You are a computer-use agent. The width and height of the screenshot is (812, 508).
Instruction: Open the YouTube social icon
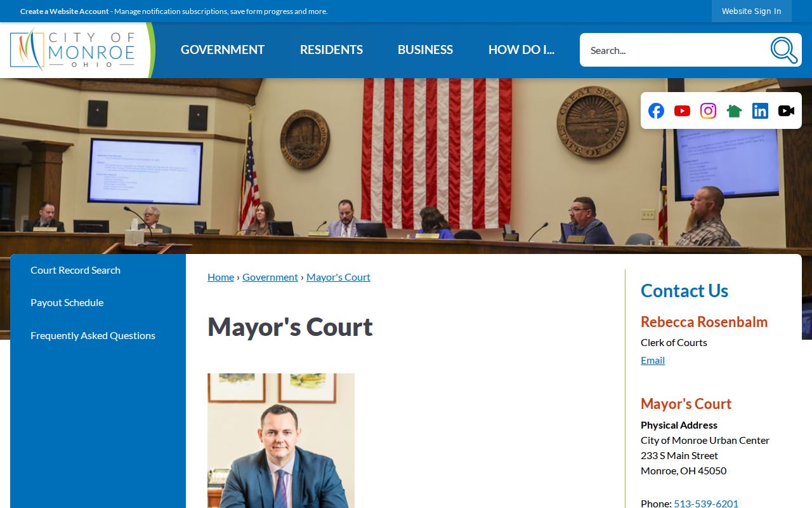(682, 111)
